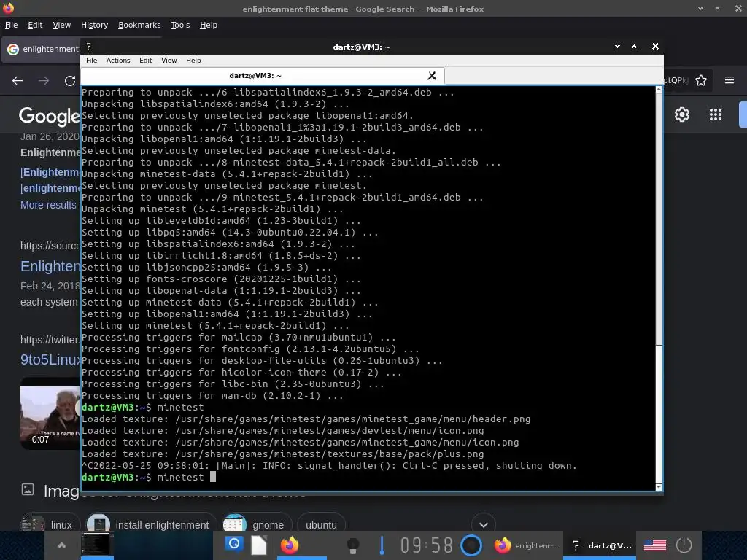
Task: Open the terminal's Help menu
Action: point(193,61)
